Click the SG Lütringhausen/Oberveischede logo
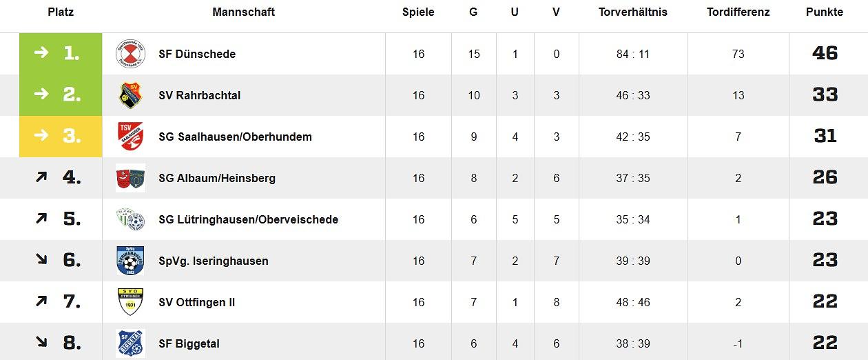This screenshot has width=868, height=360. click(x=130, y=219)
